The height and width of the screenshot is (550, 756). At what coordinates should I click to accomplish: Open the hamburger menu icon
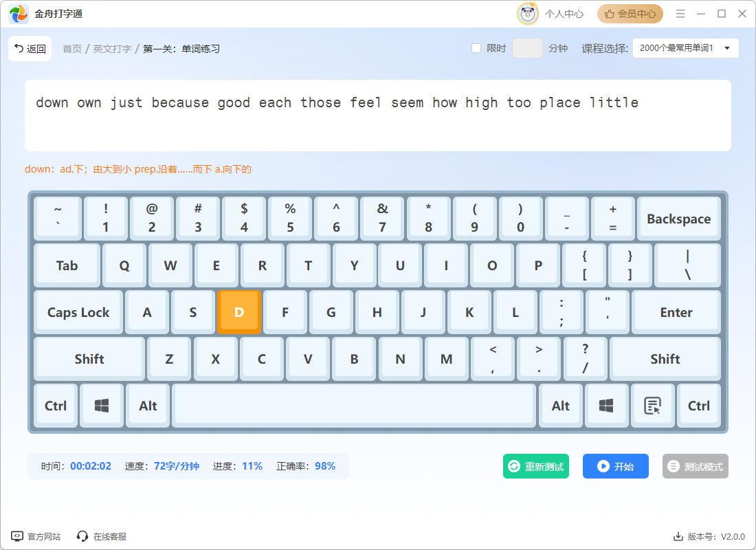tap(680, 14)
